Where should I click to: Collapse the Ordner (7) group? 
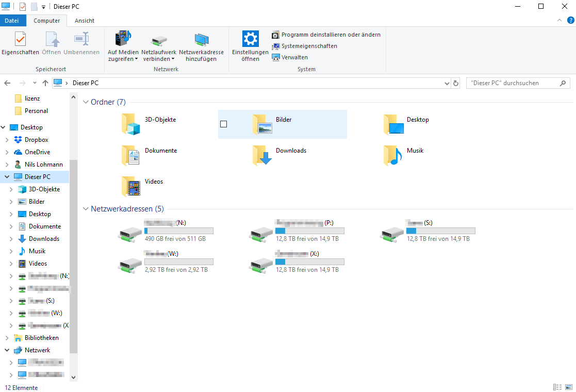click(x=86, y=102)
